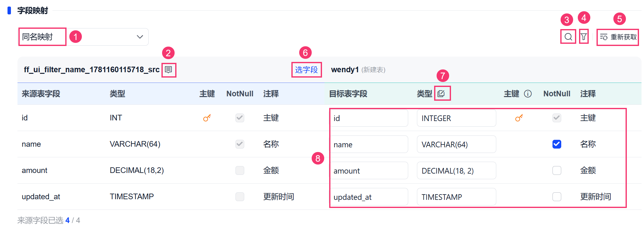Check NotNull for target updated_at field
Viewport: 644px width, 233px height.
pyautogui.click(x=557, y=197)
